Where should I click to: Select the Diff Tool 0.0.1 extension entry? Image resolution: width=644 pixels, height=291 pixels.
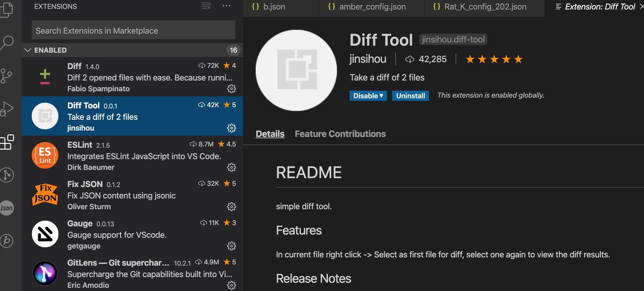tap(132, 116)
